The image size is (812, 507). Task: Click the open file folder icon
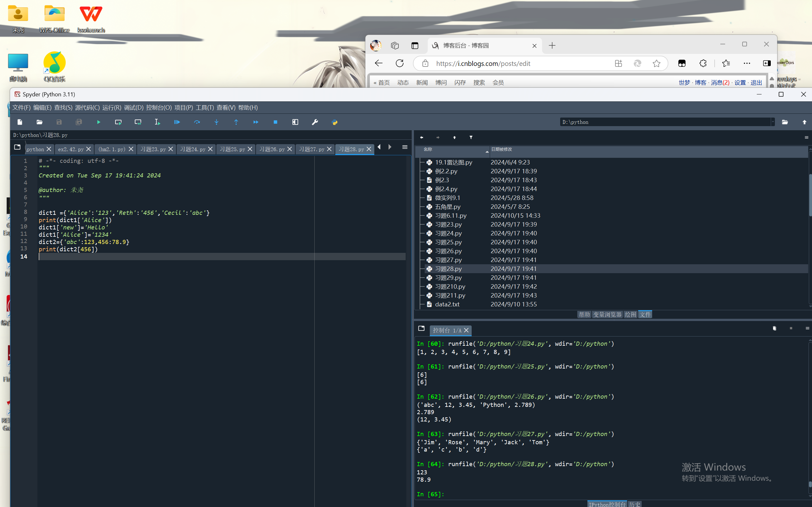click(x=40, y=122)
